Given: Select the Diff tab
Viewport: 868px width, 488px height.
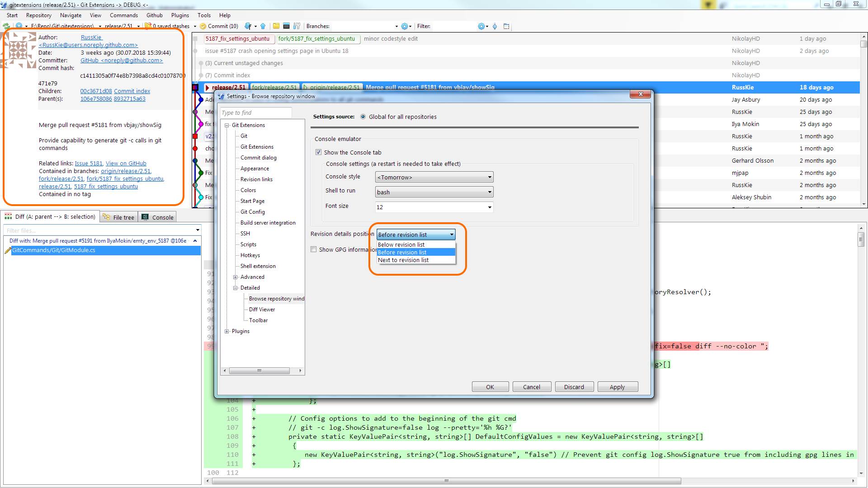Looking at the screenshot, I should 50,217.
